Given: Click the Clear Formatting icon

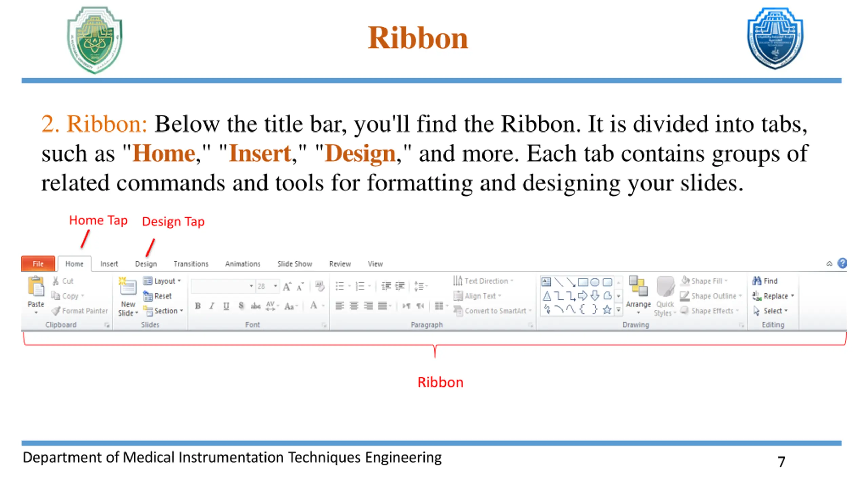Looking at the screenshot, I should (319, 286).
